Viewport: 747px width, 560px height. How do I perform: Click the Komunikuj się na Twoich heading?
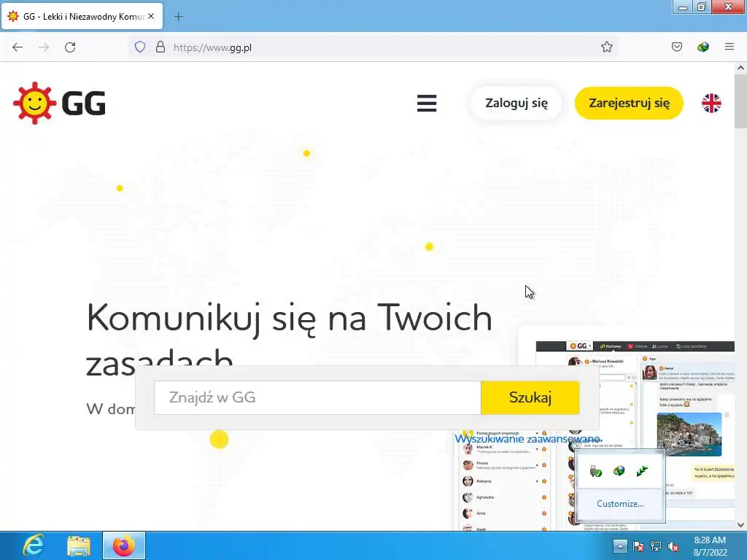tap(289, 318)
